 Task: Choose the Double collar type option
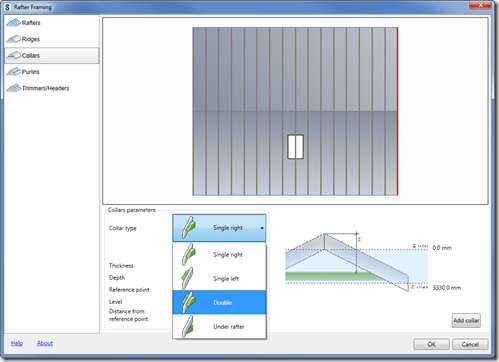click(219, 302)
